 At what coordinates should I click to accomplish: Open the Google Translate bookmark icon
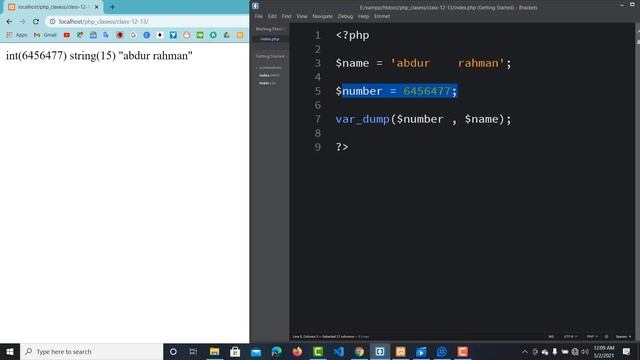pyautogui.click(x=106, y=35)
